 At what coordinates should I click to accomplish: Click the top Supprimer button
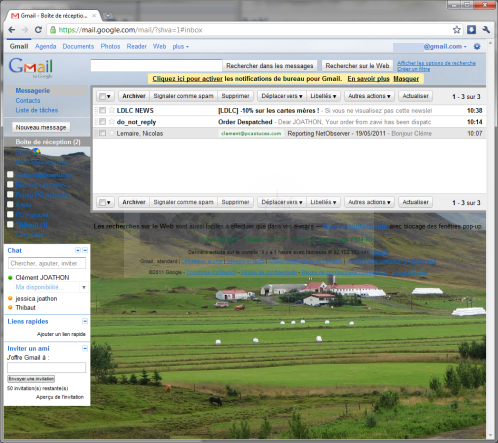236,96
